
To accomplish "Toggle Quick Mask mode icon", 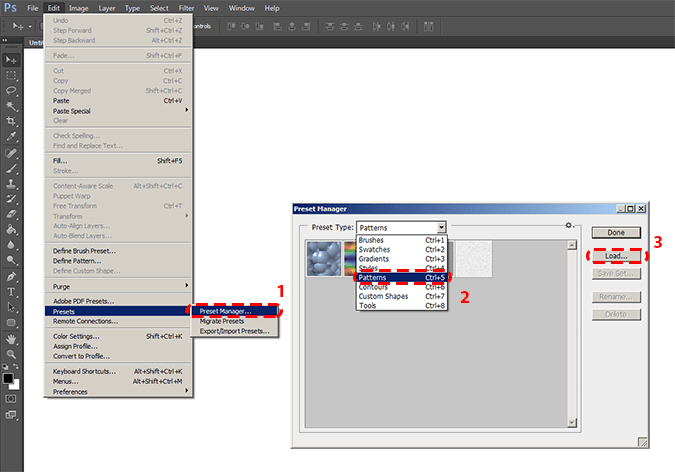I will [11, 399].
